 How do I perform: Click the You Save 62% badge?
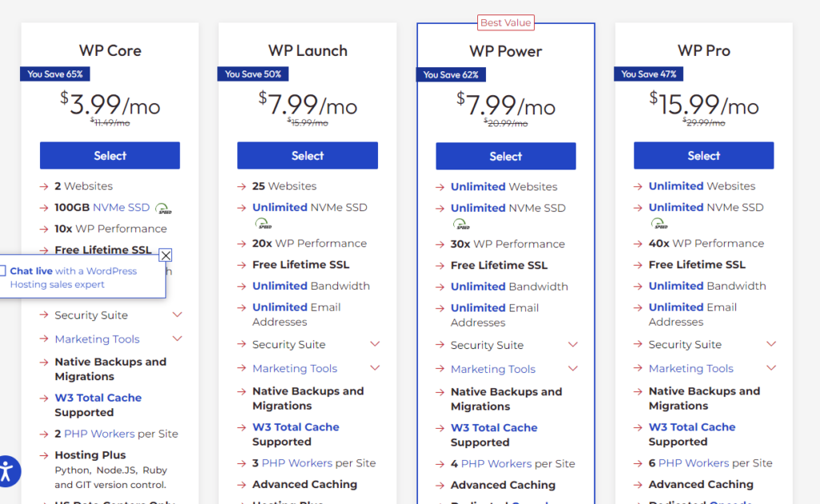(451, 74)
